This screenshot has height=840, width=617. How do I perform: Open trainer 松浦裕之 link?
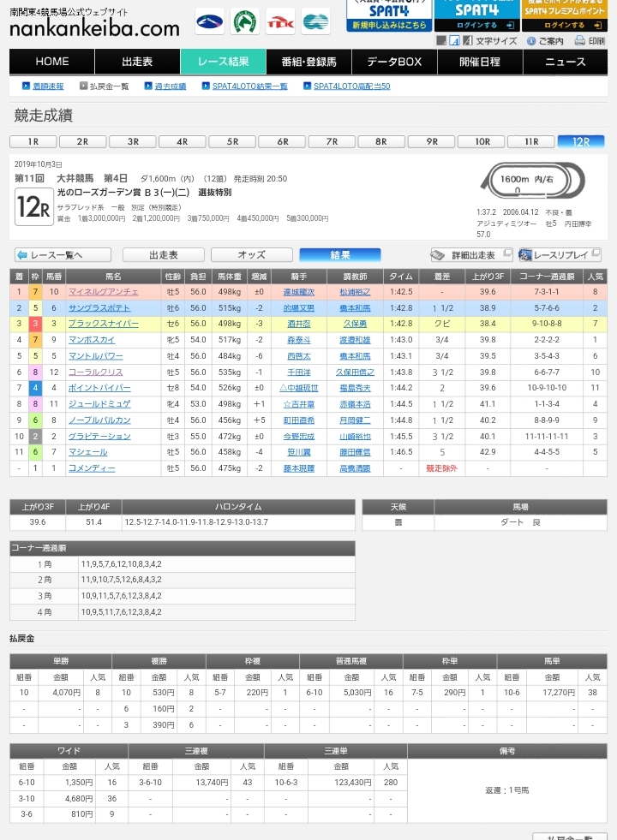click(355, 292)
